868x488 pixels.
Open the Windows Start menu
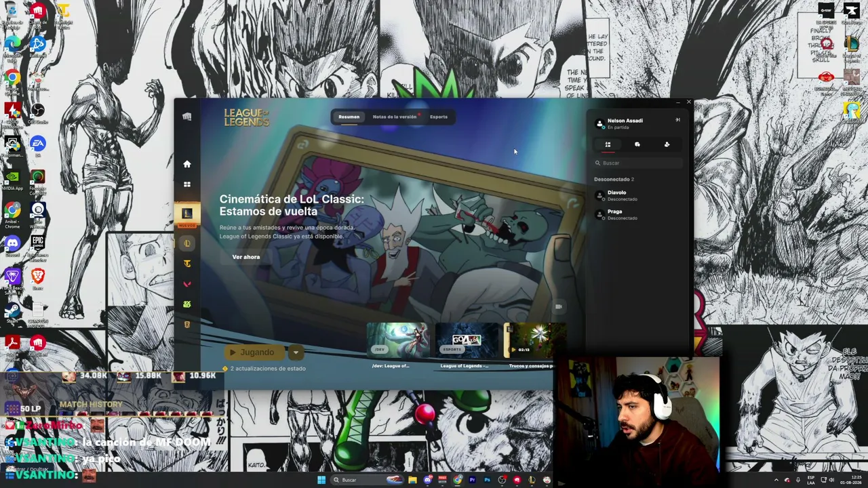coord(321,480)
